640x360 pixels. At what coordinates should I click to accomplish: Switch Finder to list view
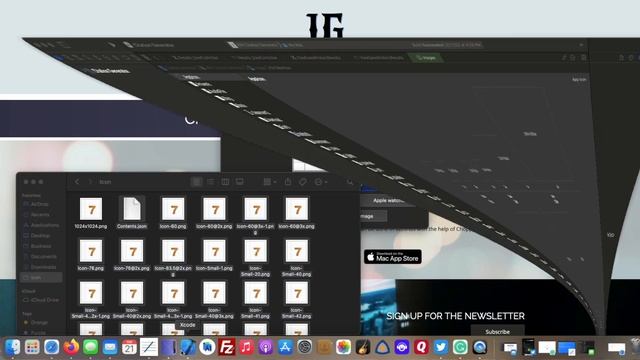pyautogui.click(x=211, y=182)
